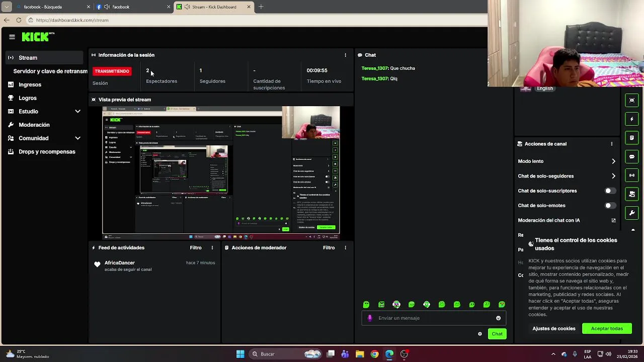Click Ajustes de cookies
644x362 pixels.
554,329
